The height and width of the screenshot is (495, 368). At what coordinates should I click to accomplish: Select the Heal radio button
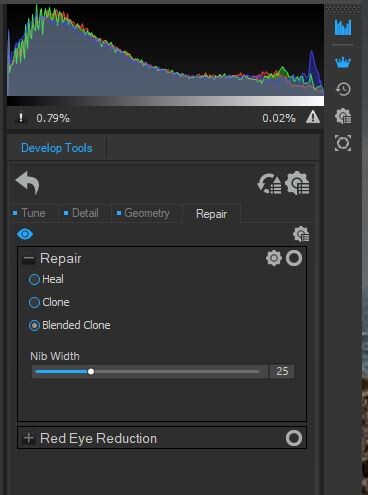click(x=34, y=279)
